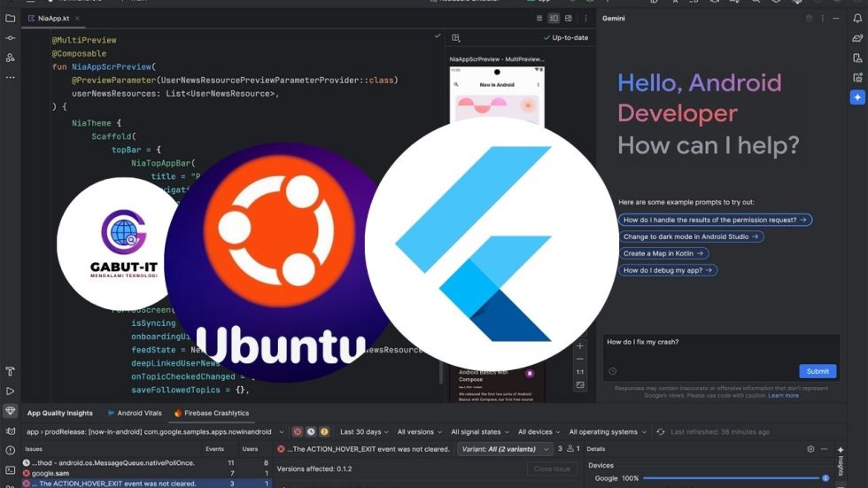Set preview zoom to 1:1
Viewport: 868px width, 488px height.
[x=579, y=372]
